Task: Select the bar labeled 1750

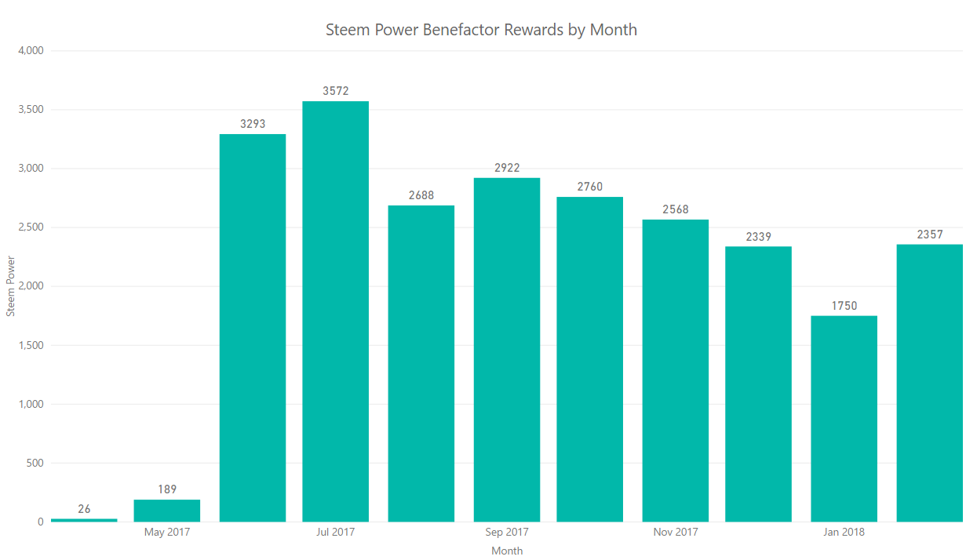Action: (x=844, y=419)
